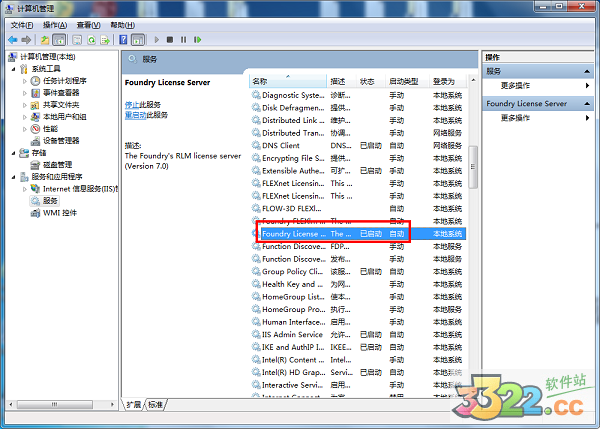Click the Start service play icon
This screenshot has height=429, width=600.
[157, 39]
